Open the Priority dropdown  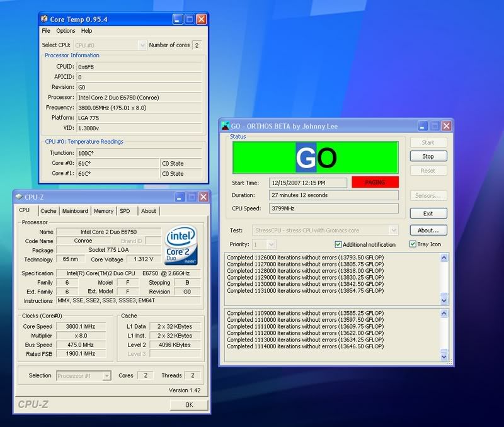(272, 244)
